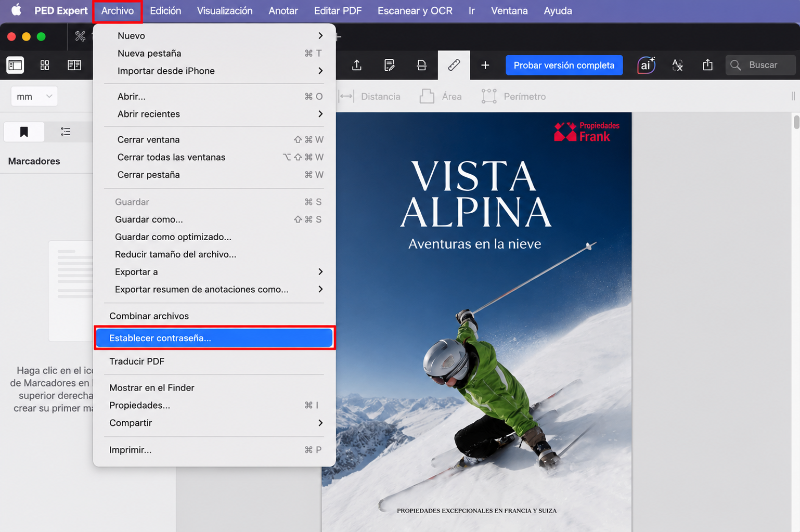The height and width of the screenshot is (532, 800).
Task: Click the Buscar search field
Action: tap(760, 65)
